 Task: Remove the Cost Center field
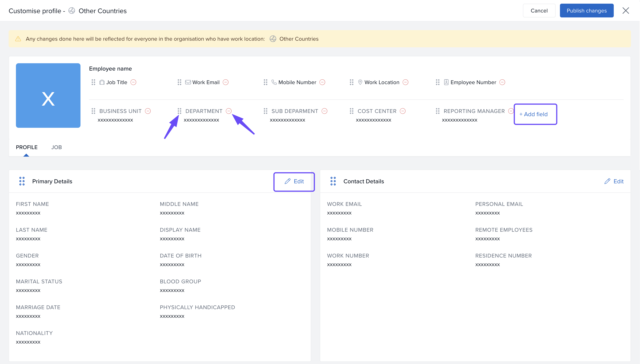402,111
